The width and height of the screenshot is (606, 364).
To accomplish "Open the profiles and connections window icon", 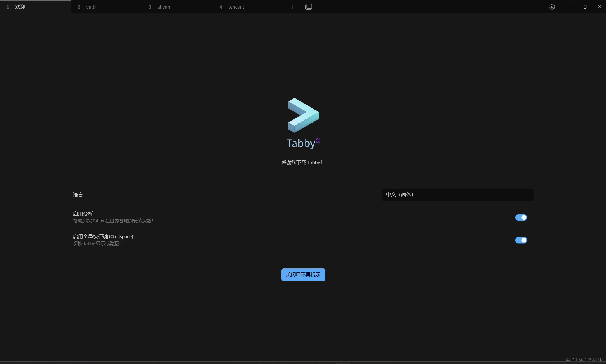I will pos(309,7).
